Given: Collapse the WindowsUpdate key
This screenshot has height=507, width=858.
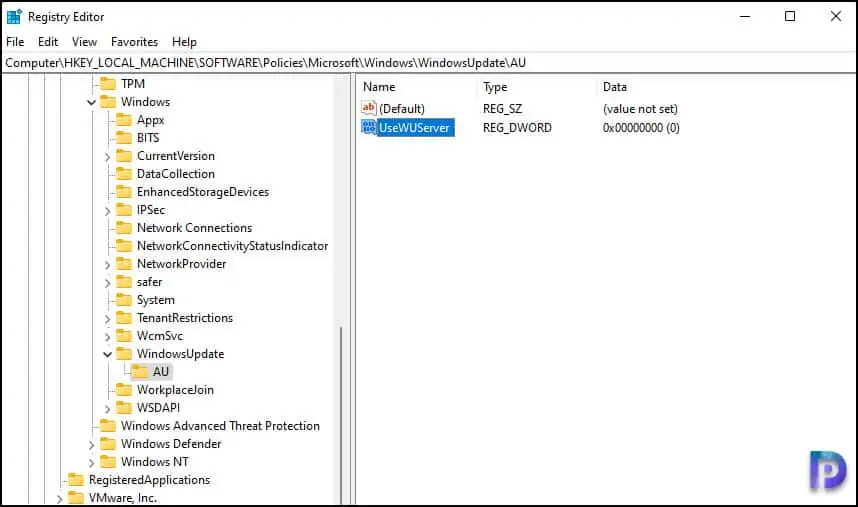Looking at the screenshot, I should click(107, 354).
